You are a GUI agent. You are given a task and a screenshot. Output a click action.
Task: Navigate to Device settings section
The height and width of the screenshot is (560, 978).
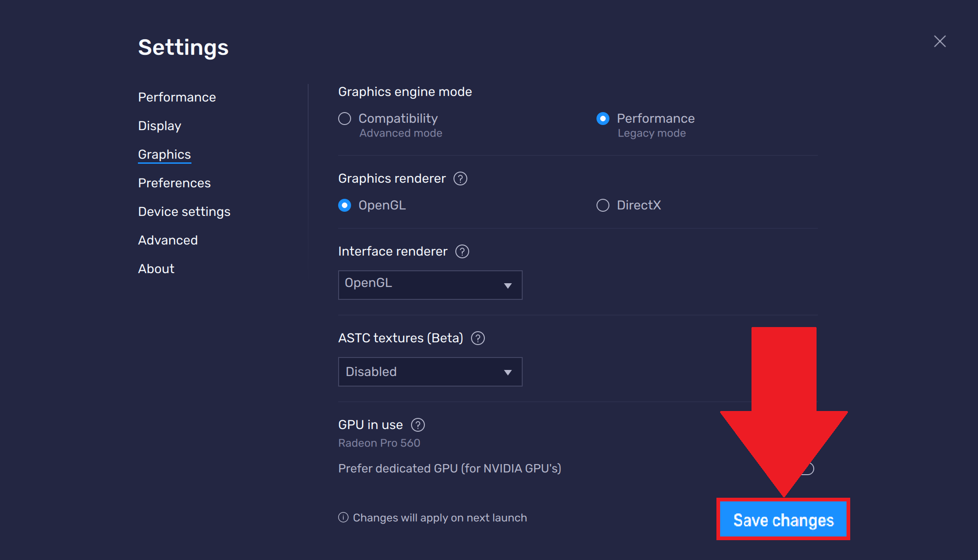pos(184,211)
